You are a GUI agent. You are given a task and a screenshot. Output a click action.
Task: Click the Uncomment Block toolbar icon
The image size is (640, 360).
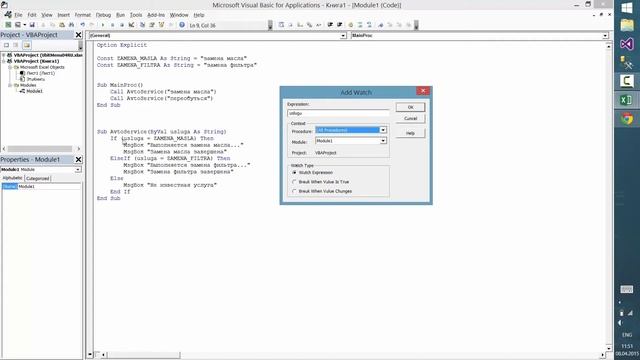click(369, 25)
